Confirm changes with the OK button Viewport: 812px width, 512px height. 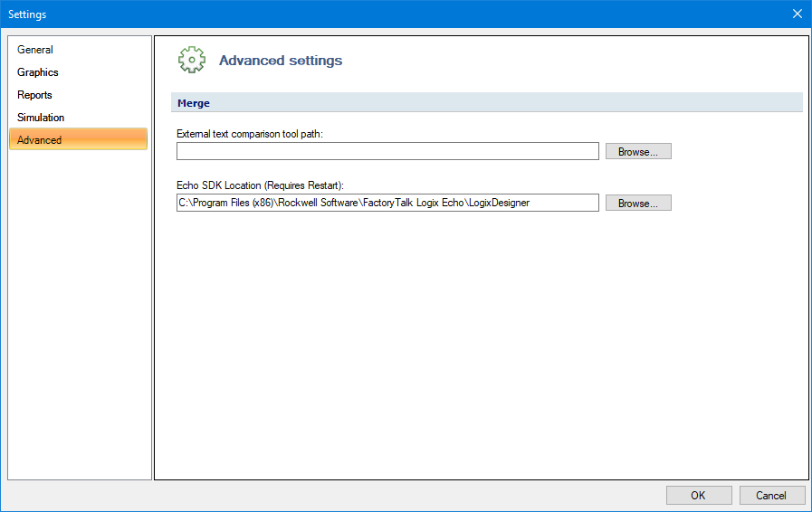699,496
